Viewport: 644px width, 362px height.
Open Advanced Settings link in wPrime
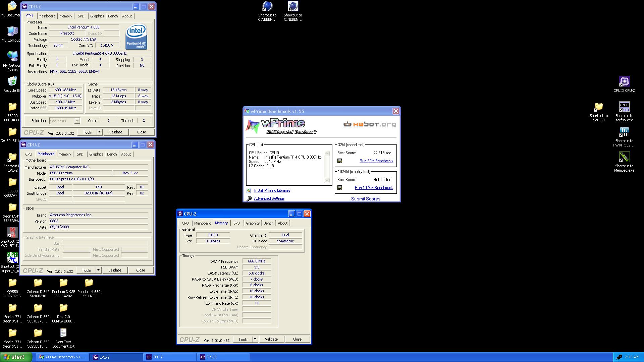pyautogui.click(x=269, y=198)
